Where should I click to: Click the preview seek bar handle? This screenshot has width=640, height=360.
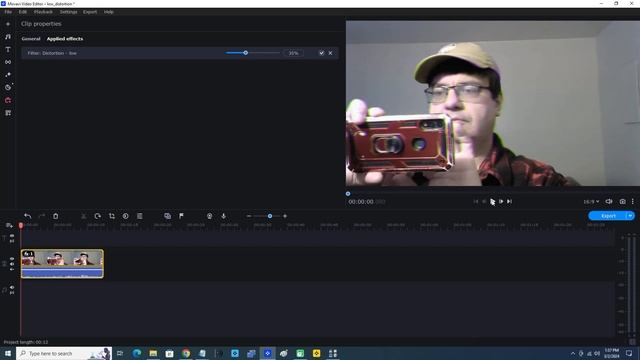click(x=348, y=194)
